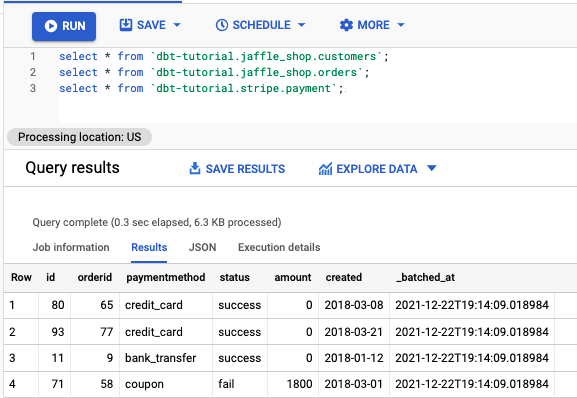This screenshot has width=577, height=398.
Task: Click the Row column header
Action: click(21, 277)
